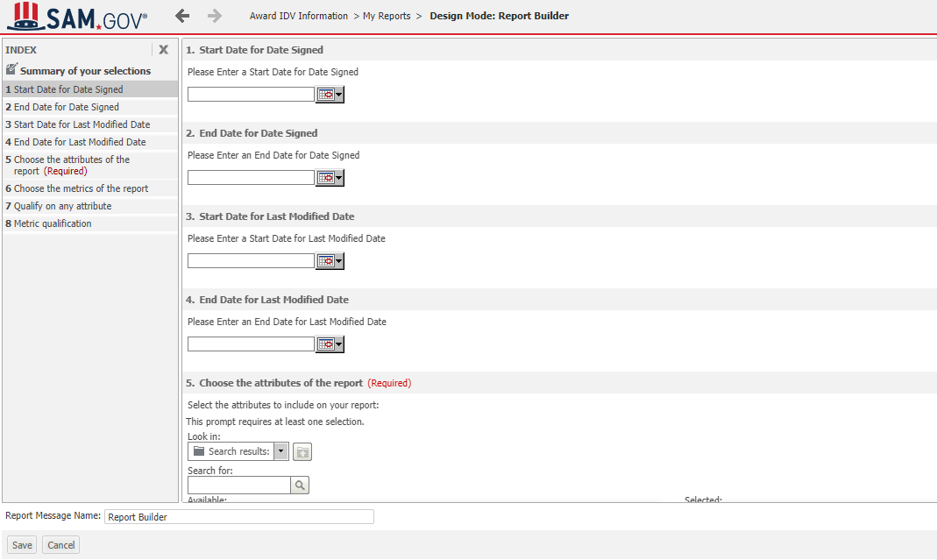Click the Report Message Name input field
Viewport: 937px width, 560px height.
coord(238,516)
